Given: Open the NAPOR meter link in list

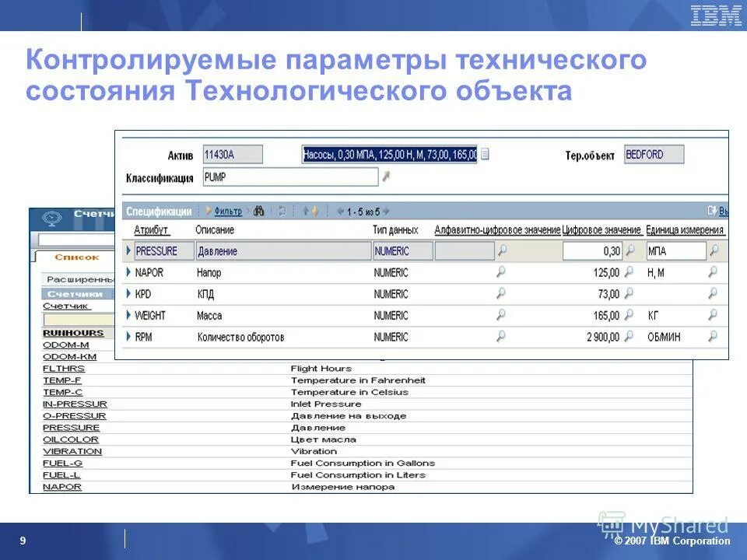Looking at the screenshot, I should point(62,487).
